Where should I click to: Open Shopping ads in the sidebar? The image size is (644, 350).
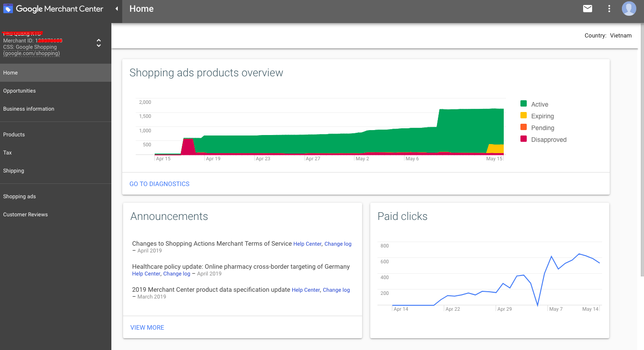pyautogui.click(x=19, y=196)
